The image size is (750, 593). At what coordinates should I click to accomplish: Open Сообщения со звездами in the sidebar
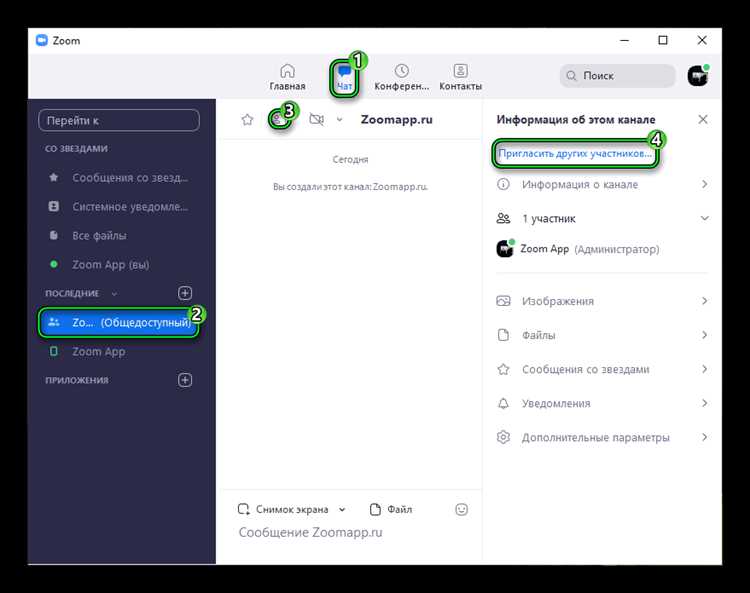(x=119, y=178)
